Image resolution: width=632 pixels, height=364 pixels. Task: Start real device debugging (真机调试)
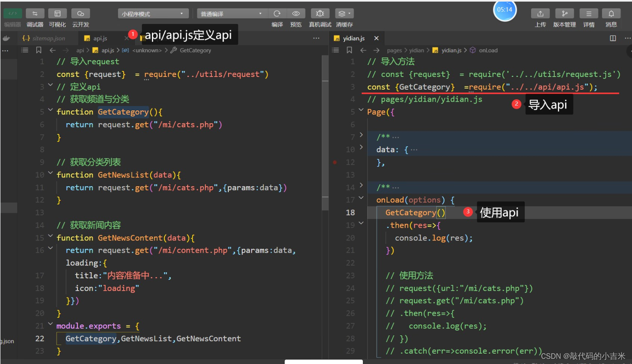(320, 14)
